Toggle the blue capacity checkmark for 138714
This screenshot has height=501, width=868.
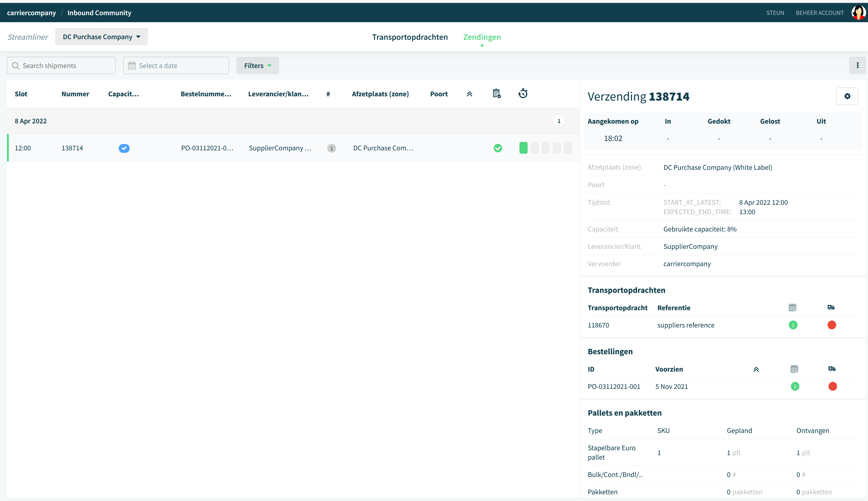(124, 148)
